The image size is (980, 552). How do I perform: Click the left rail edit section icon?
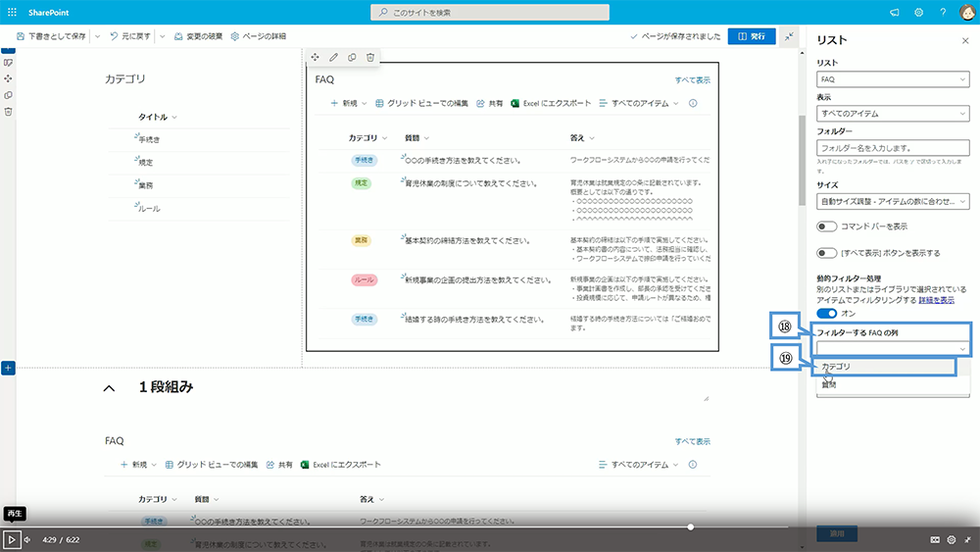click(x=8, y=63)
